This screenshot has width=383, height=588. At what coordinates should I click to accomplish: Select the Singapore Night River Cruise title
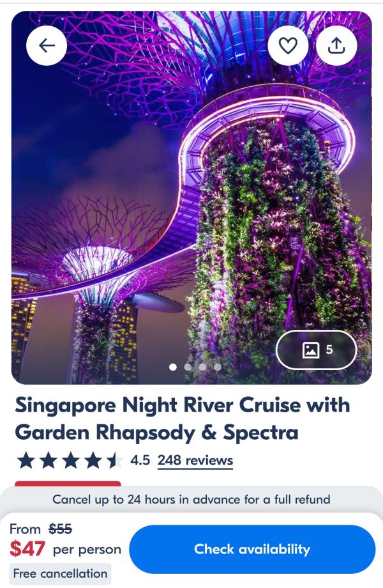click(x=183, y=419)
